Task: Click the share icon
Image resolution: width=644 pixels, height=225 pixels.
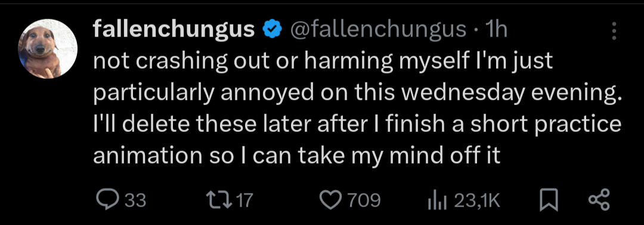Action: click(600, 201)
